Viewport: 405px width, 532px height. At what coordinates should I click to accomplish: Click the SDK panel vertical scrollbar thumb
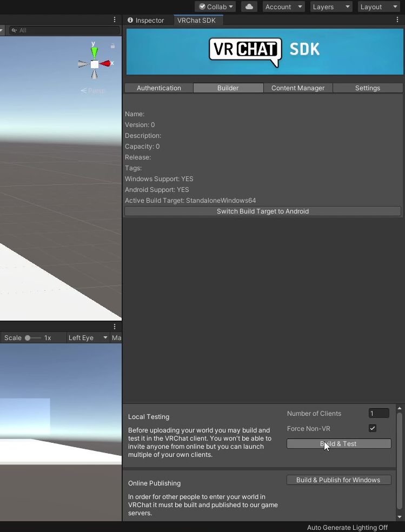pos(400,460)
